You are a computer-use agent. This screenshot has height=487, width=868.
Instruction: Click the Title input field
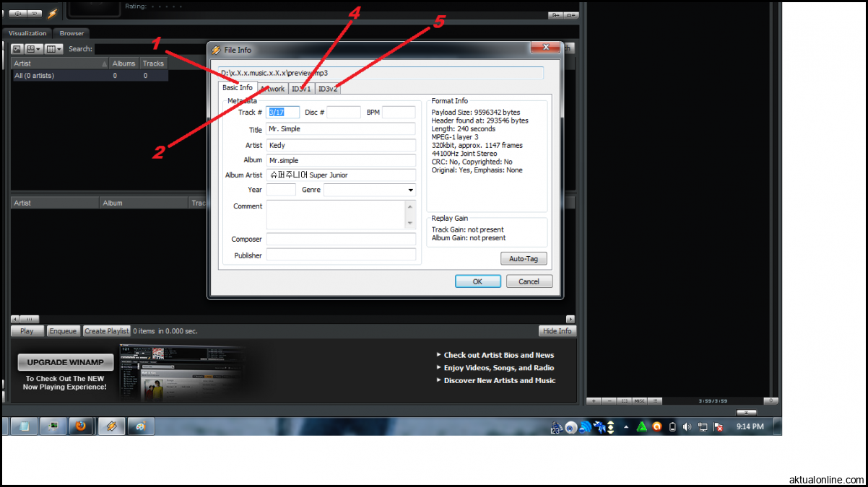pos(341,129)
